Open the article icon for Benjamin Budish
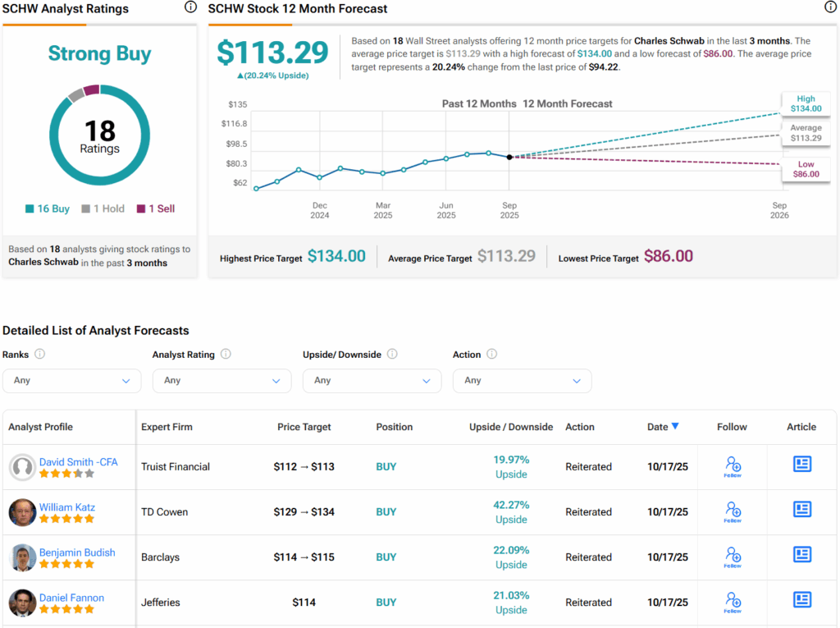 click(801, 555)
